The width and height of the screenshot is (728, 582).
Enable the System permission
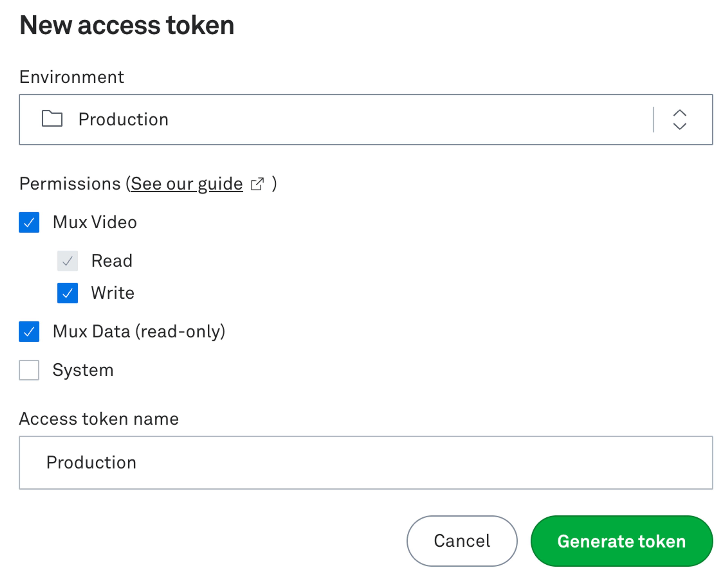29,370
